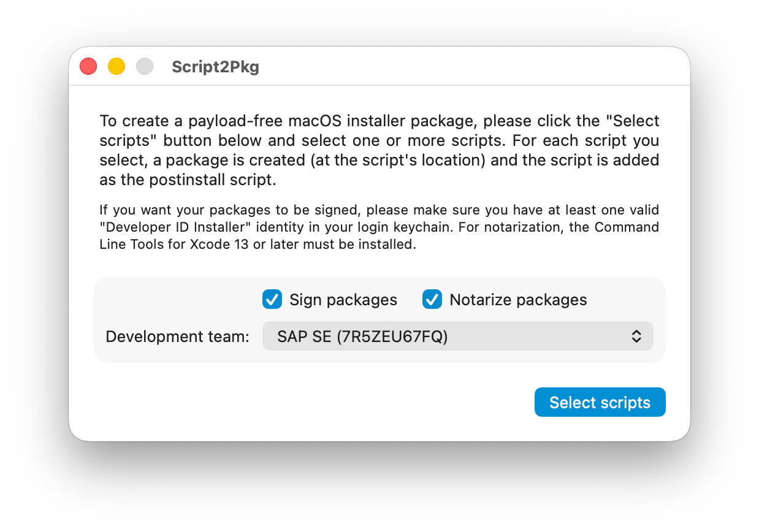Click the up-down chevron arrows on team selector
759x532 pixels.
point(636,336)
